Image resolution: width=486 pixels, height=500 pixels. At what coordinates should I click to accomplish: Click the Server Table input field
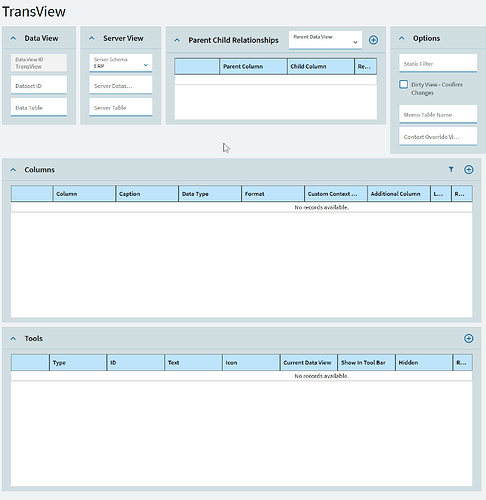pyautogui.click(x=121, y=107)
